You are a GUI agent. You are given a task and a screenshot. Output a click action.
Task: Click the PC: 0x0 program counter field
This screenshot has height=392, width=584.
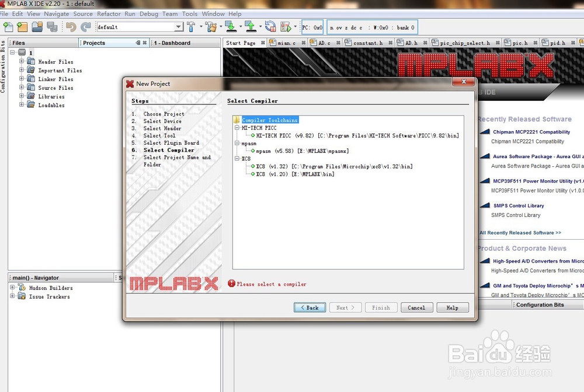[312, 27]
